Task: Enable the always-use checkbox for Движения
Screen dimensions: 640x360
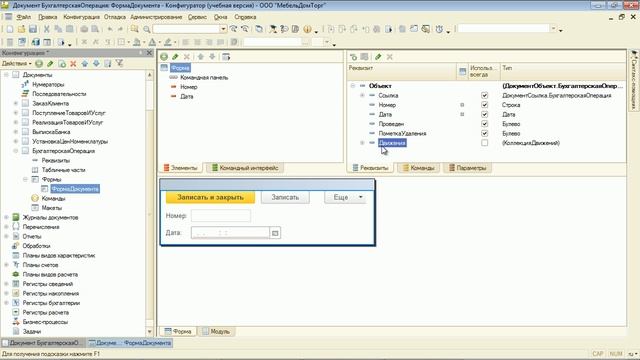Action: click(x=484, y=143)
